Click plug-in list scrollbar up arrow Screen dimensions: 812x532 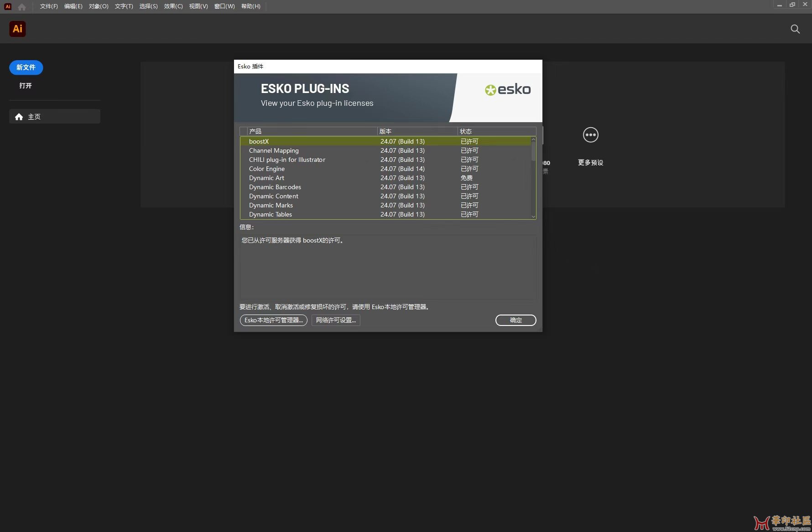533,139
